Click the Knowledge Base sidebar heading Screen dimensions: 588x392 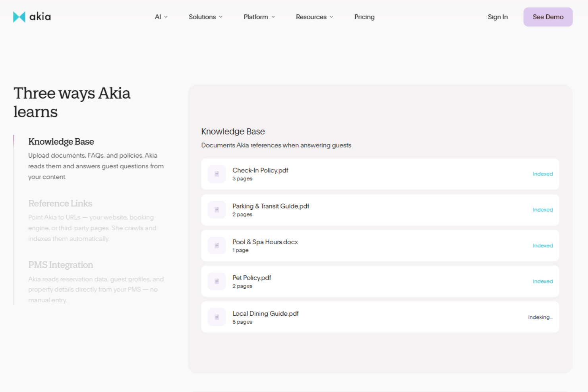coord(61,141)
